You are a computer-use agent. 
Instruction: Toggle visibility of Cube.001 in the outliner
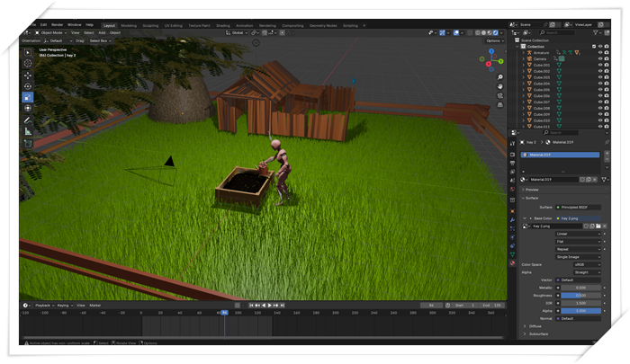point(598,65)
